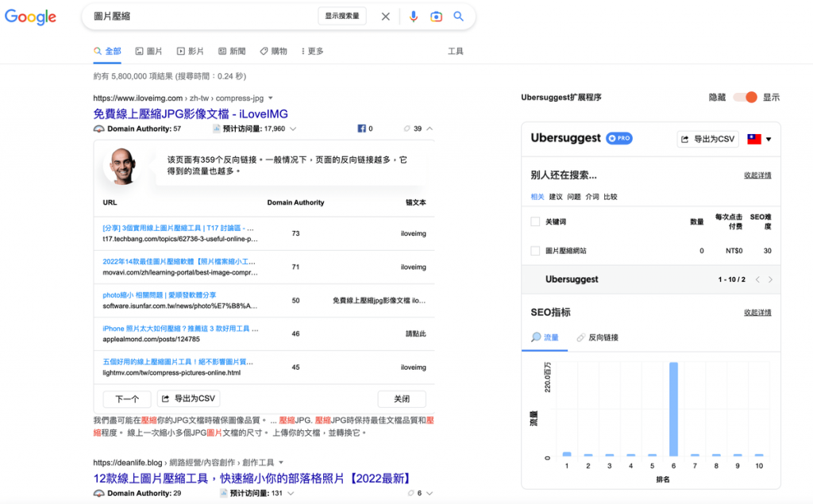Check the 圖片壓縮網站 keyword checkbox
813x504 pixels.
click(535, 251)
